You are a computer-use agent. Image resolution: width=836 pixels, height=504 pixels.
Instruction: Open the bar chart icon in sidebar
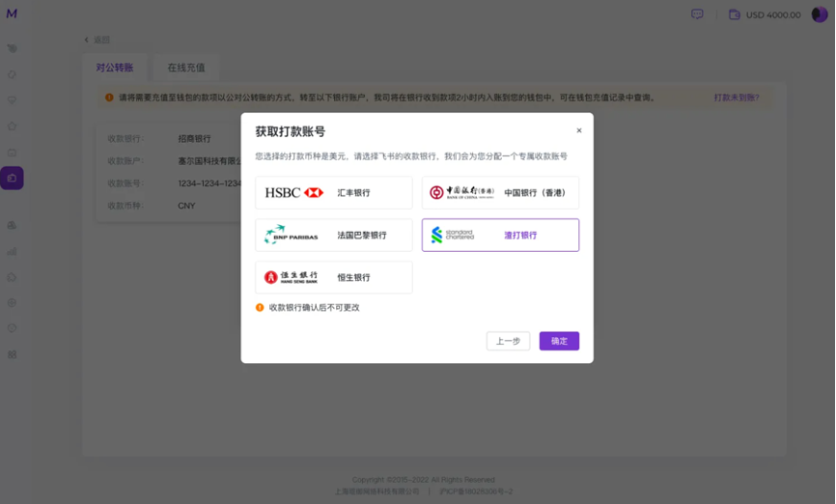pyautogui.click(x=13, y=251)
